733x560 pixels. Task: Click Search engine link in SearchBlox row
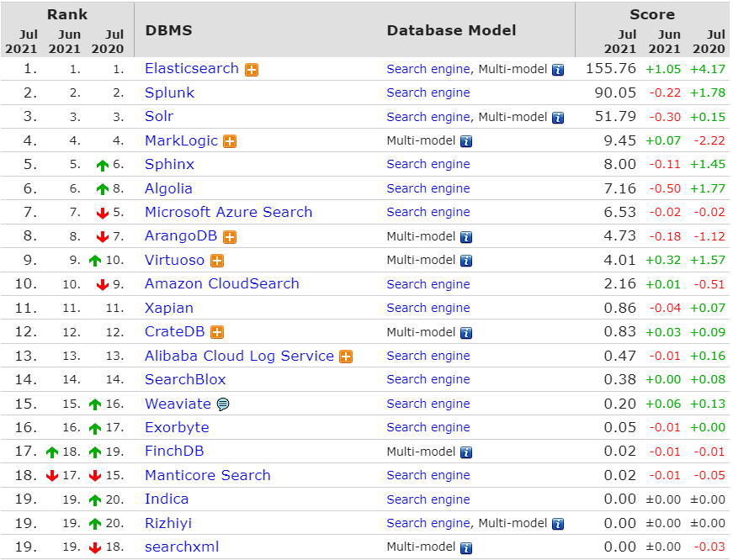[428, 380]
